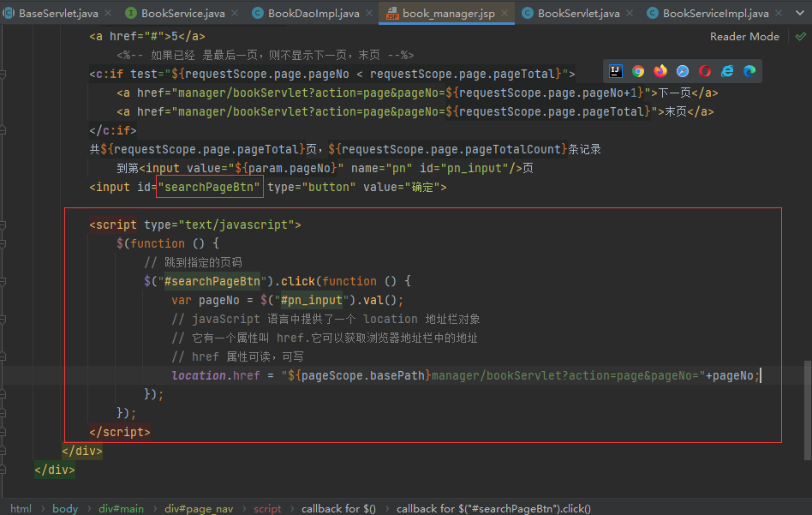
Task: Collapse the script block fold marker
Action: tap(3, 225)
